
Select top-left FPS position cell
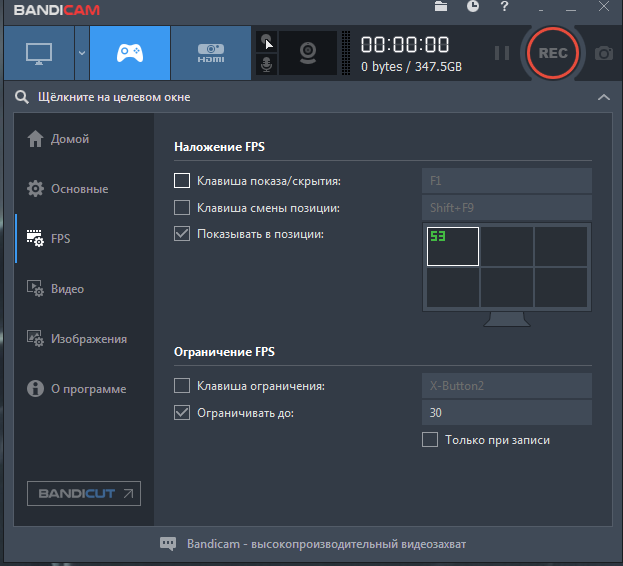[x=453, y=246]
